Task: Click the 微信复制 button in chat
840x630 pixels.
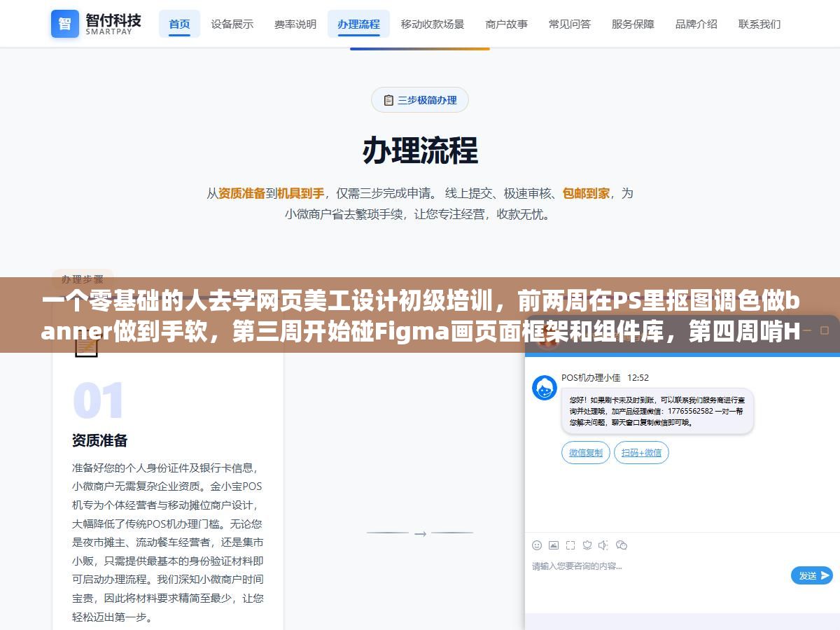Action: (586, 452)
